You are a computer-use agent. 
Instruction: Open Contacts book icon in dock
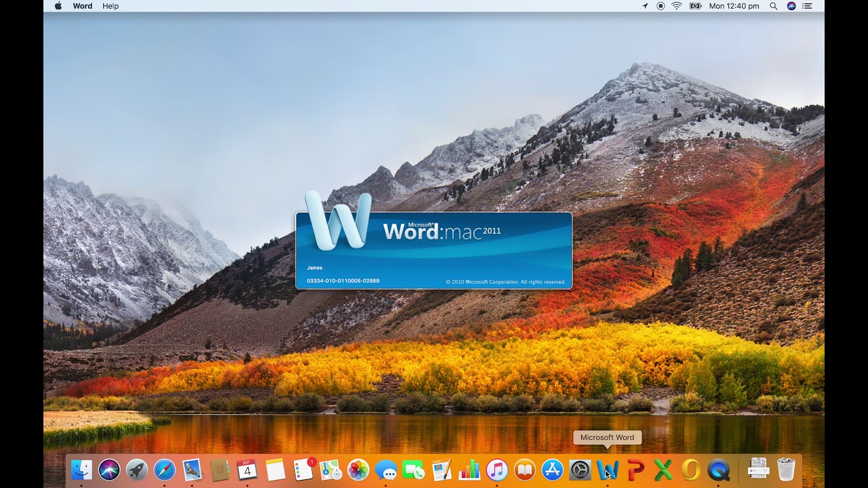pyautogui.click(x=220, y=469)
